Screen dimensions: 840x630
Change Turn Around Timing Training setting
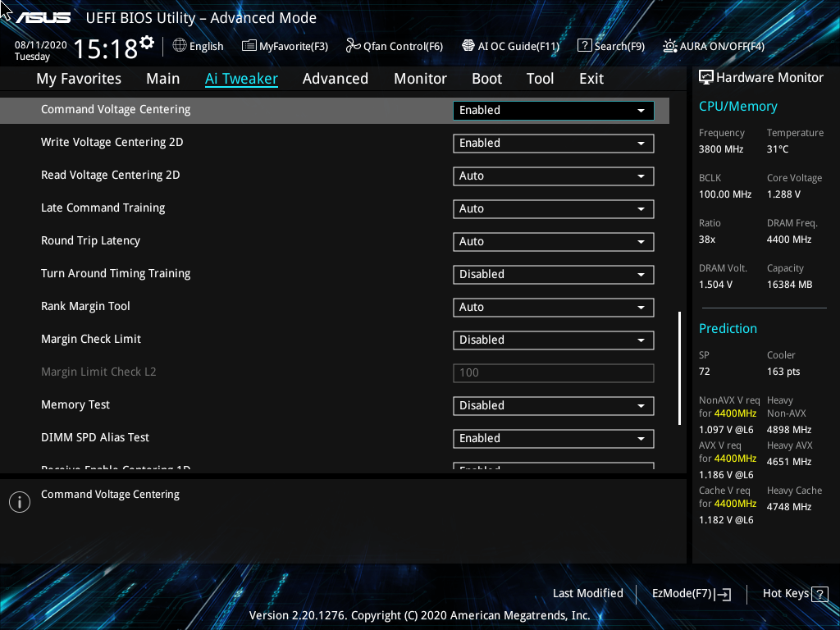[x=553, y=274]
